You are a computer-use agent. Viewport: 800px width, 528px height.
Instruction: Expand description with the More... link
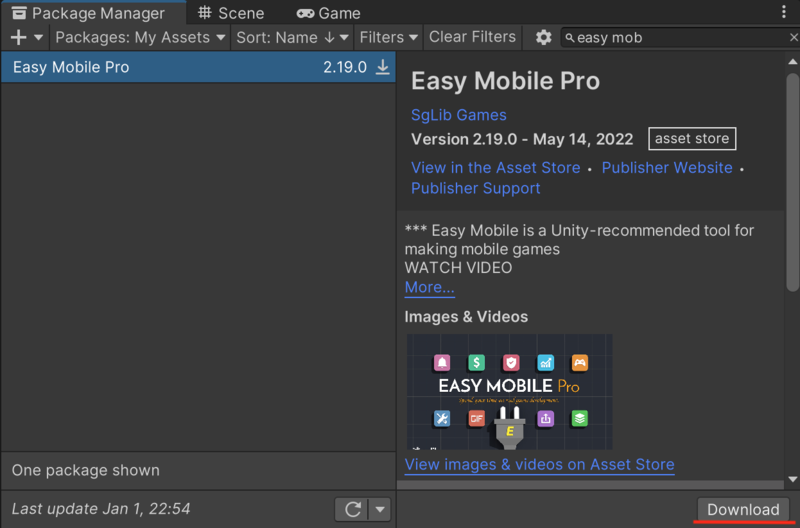pos(429,287)
